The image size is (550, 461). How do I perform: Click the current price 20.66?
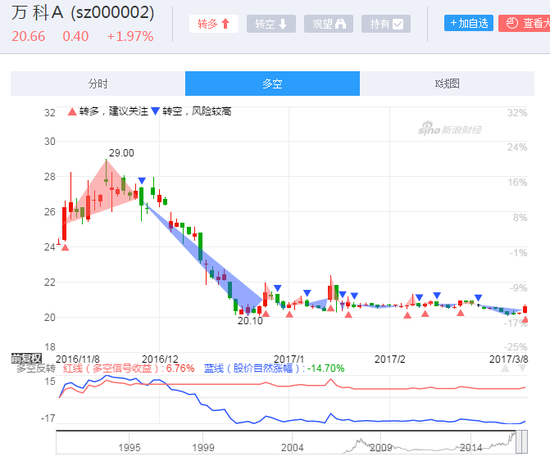pos(28,36)
